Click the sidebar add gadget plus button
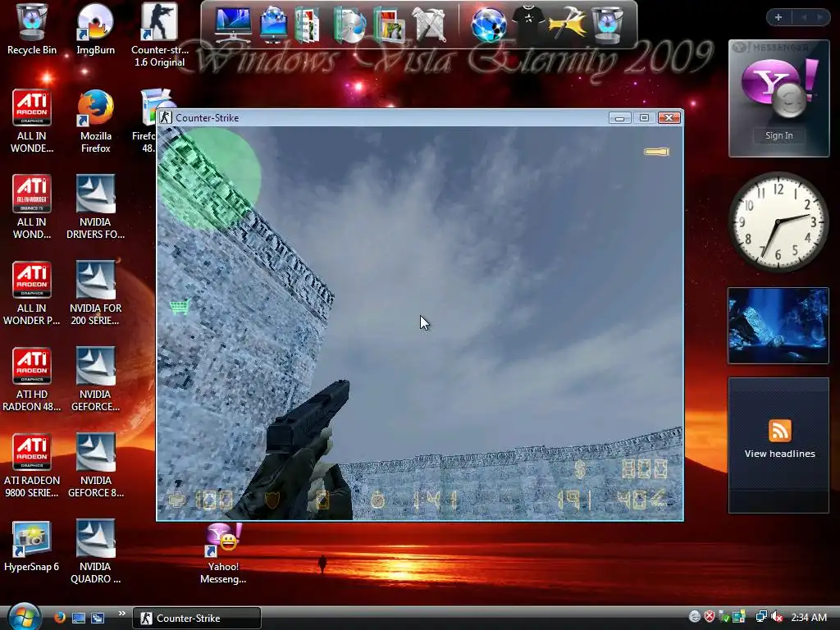The width and height of the screenshot is (840, 630). [x=778, y=17]
